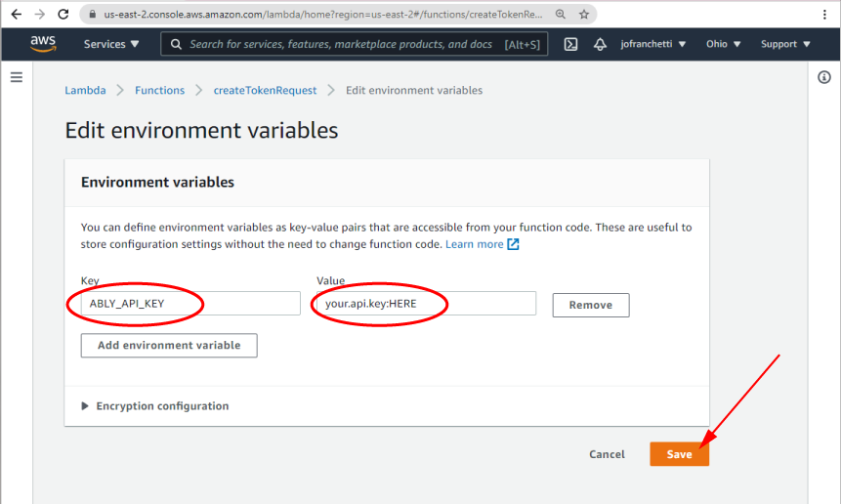
Task: Open the browser three-dot menu
Action: pos(825,15)
